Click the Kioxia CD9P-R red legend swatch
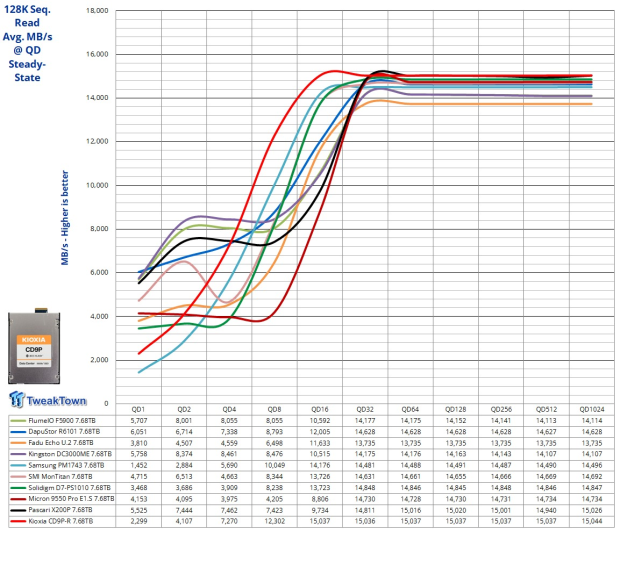The image size is (620, 568). tap(18, 521)
